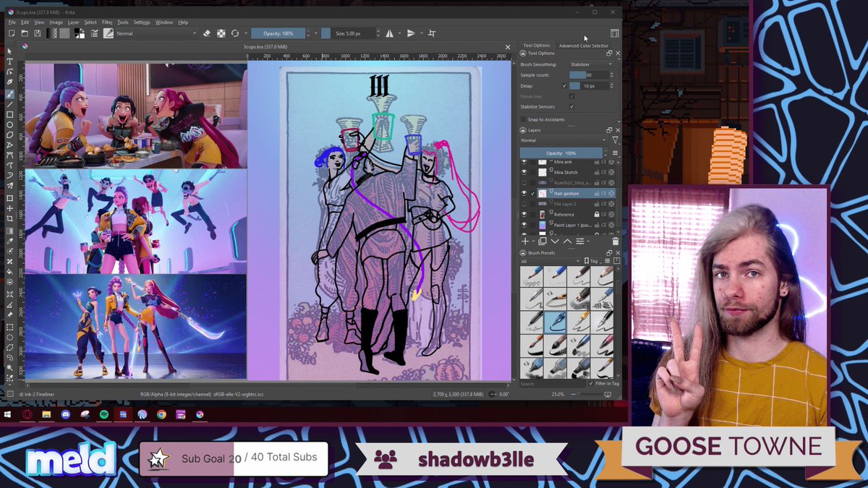Click the Open file folder icon
The height and width of the screenshot is (488, 868).
(x=25, y=33)
